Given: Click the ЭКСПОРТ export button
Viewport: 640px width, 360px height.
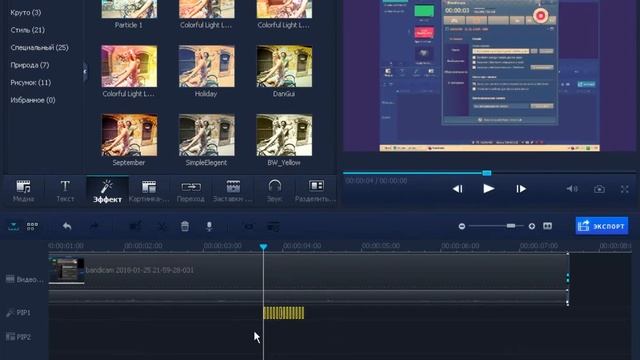Looking at the screenshot, I should pos(602,226).
